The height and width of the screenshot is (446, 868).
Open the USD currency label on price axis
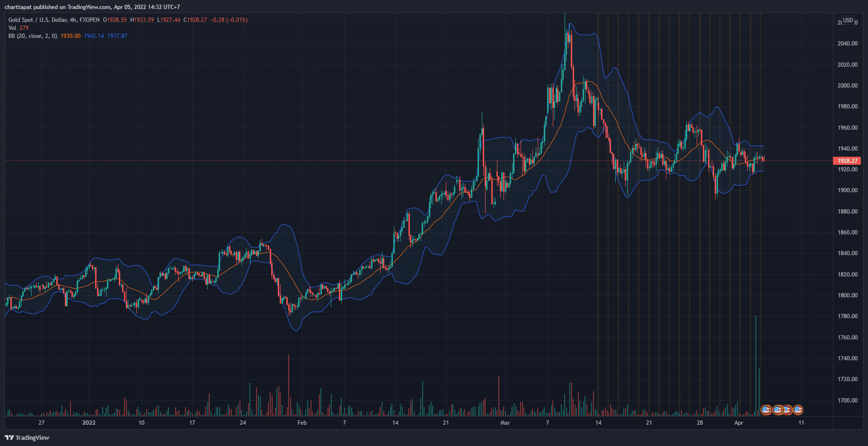(848, 20)
